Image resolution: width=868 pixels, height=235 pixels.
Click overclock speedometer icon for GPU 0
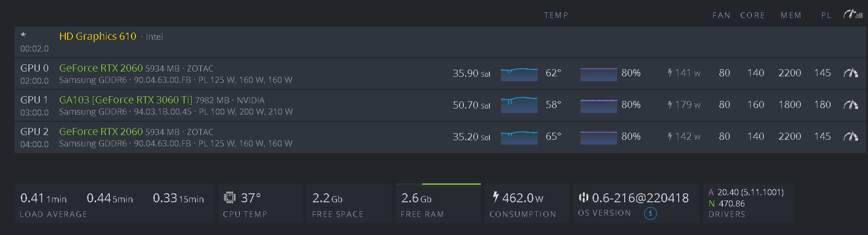(x=850, y=73)
